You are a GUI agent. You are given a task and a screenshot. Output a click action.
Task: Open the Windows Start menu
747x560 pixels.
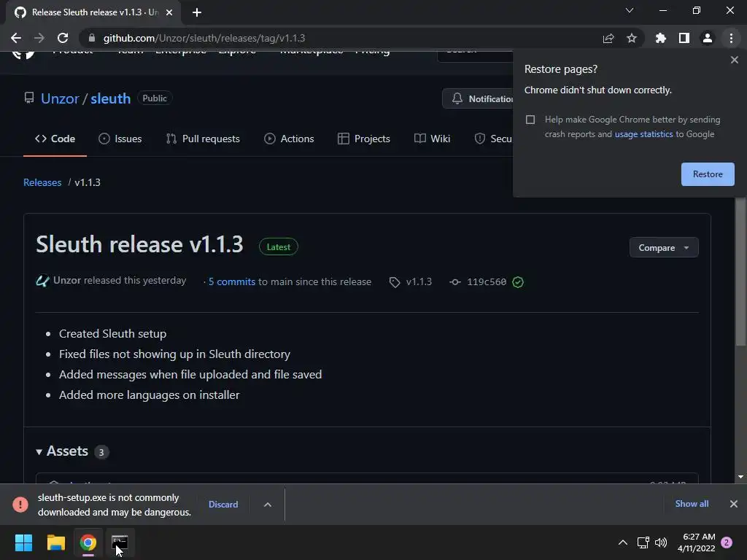coord(24,542)
